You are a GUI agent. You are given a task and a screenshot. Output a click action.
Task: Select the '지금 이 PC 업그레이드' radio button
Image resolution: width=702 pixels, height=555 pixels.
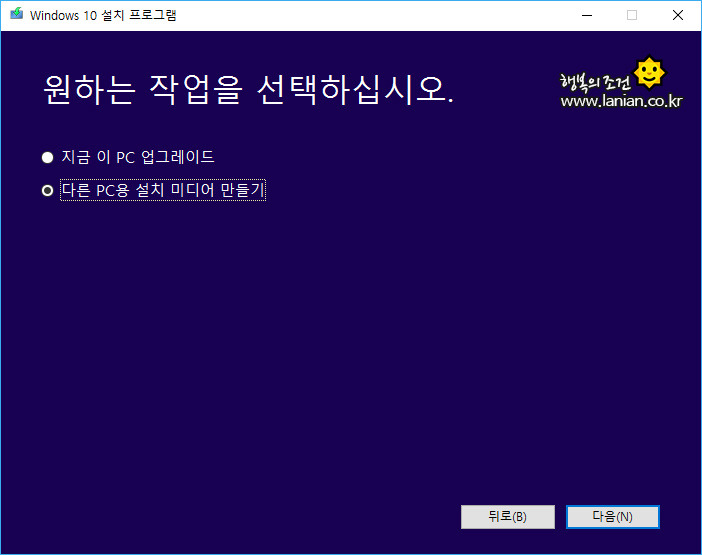click(47, 158)
